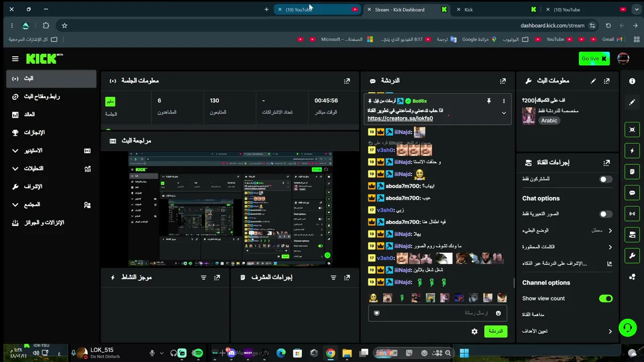Toggle the الصور التعبيرية فقط emotes-only switch
The image size is (644, 362).
[606, 214]
